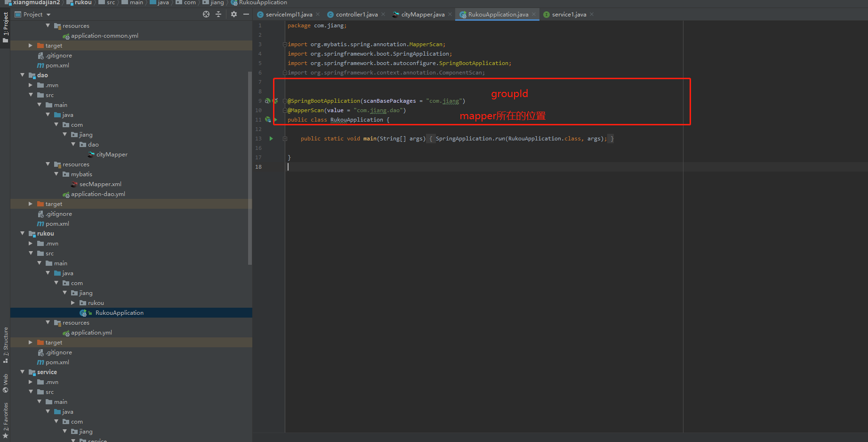The width and height of the screenshot is (868, 442).
Task: Collapse the dao module node
Action: [22, 75]
